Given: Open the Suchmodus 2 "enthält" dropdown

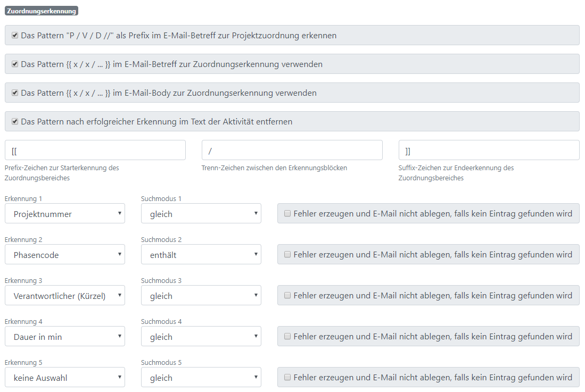Looking at the screenshot, I should point(201,254).
